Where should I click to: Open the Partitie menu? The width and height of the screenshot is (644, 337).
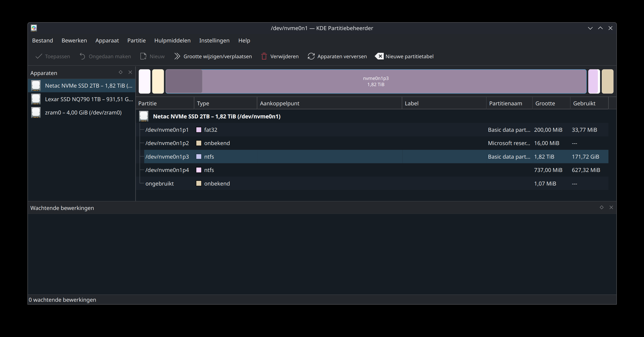[137, 40]
